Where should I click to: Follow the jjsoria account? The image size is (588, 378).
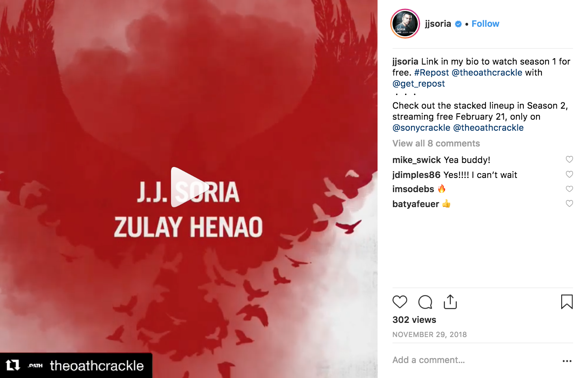click(485, 24)
